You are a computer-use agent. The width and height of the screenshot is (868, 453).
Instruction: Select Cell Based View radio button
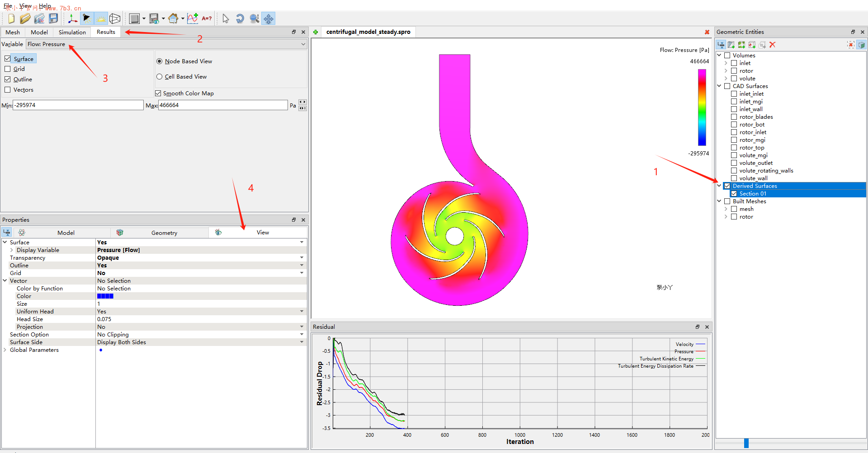(160, 77)
